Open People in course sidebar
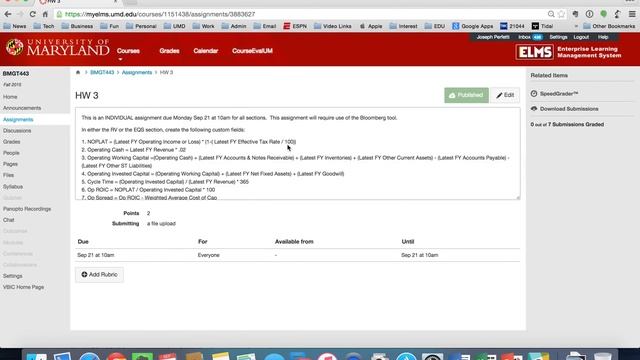The height and width of the screenshot is (360, 640). coord(11,153)
